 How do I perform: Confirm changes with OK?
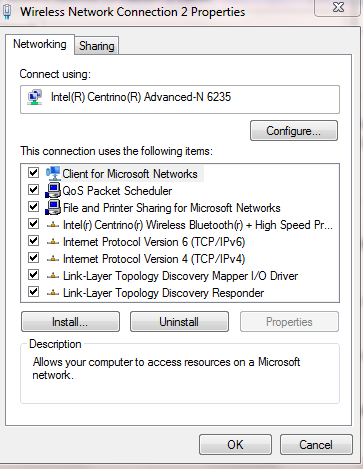[235, 444]
